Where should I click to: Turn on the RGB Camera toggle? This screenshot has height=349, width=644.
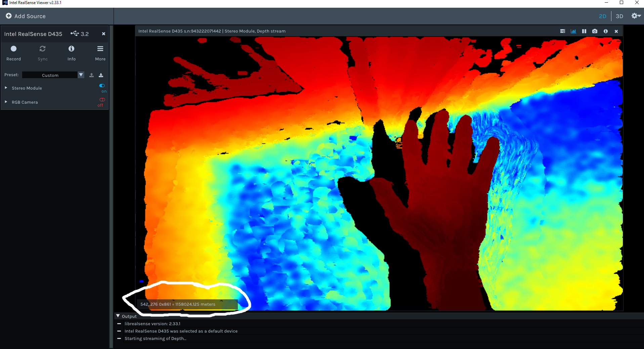click(102, 100)
